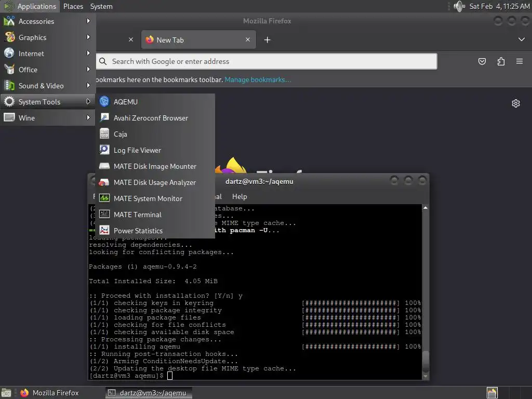Launch MATE Terminal menu entry
This screenshot has height=399, width=532.
click(x=155, y=215)
